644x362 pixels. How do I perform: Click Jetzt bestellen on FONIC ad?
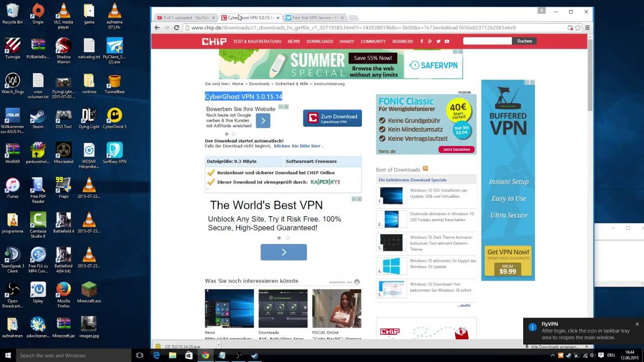[x=457, y=149]
